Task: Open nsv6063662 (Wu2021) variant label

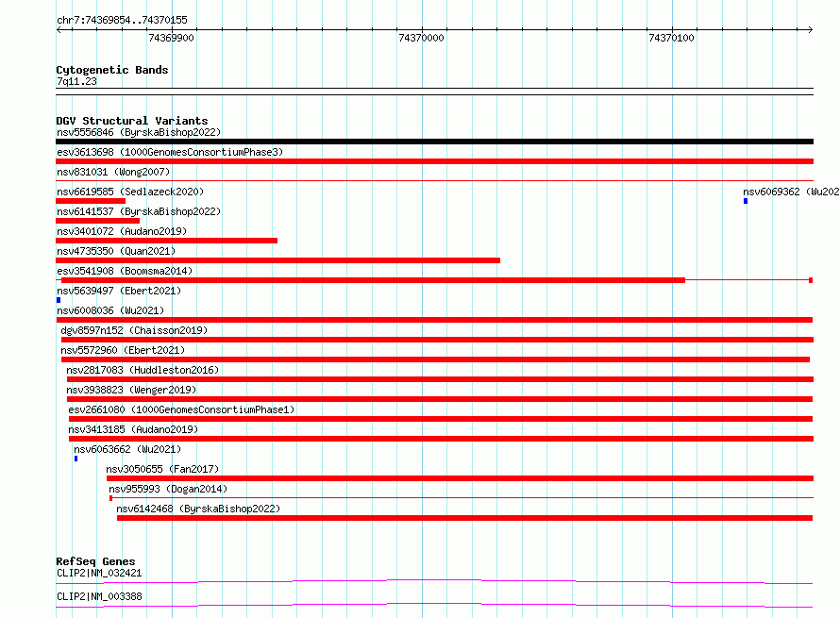Action: (127, 449)
